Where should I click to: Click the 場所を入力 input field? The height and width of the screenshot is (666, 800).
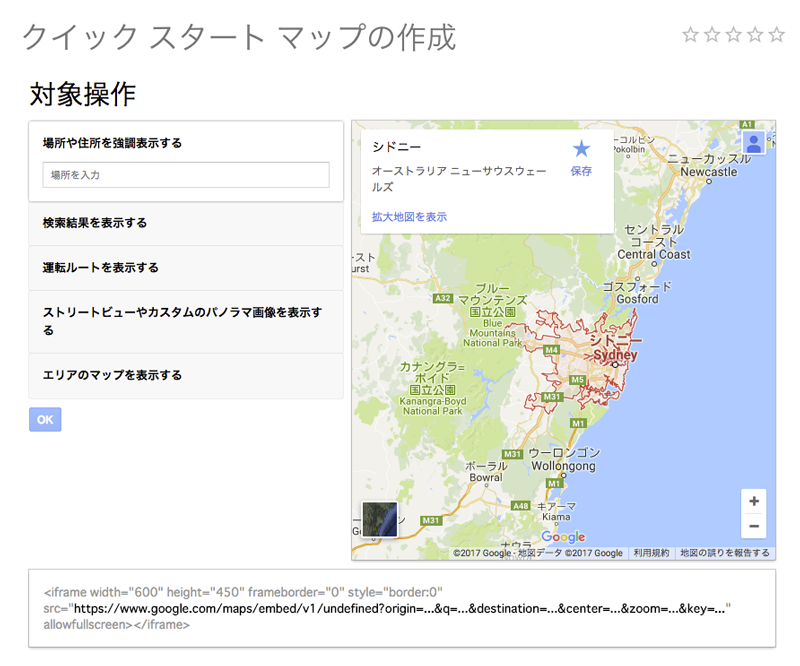click(186, 175)
